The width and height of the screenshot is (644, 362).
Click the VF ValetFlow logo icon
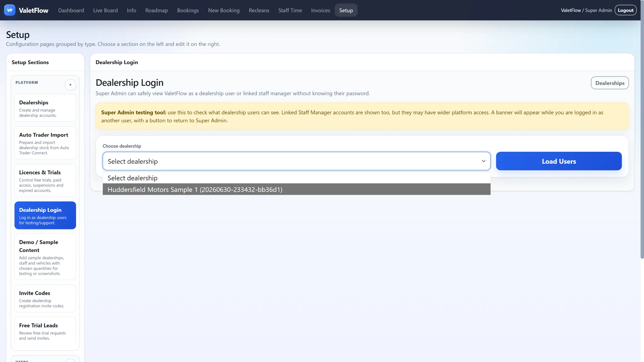[x=10, y=10]
